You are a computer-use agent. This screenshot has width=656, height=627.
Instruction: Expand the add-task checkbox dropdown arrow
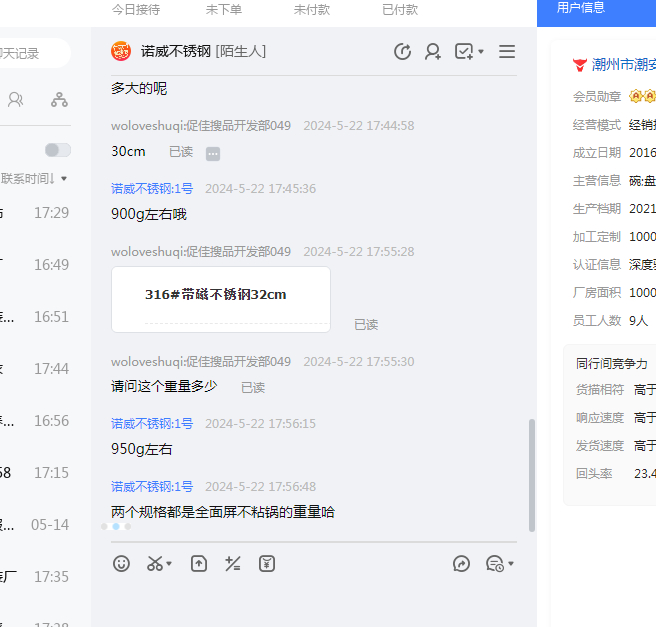tap(481, 51)
